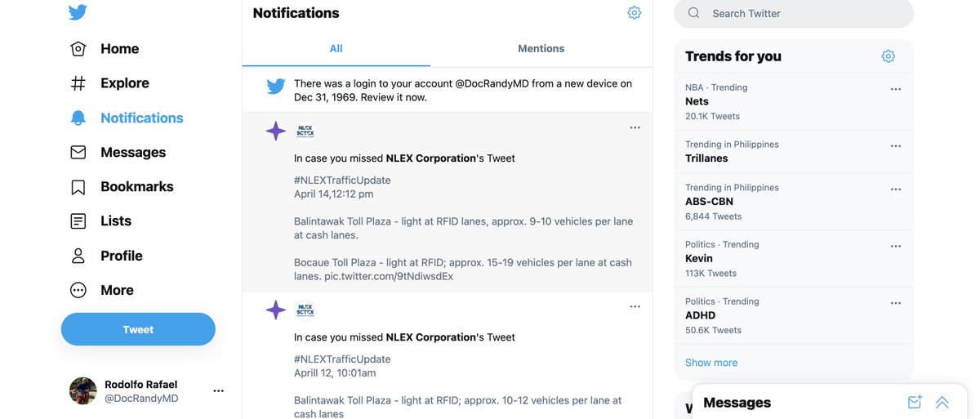
Task: Open the ABS-CBN trending topic
Action: [x=709, y=202]
